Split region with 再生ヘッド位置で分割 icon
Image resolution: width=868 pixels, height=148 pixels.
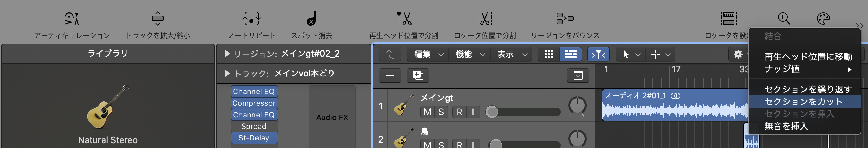point(404,19)
